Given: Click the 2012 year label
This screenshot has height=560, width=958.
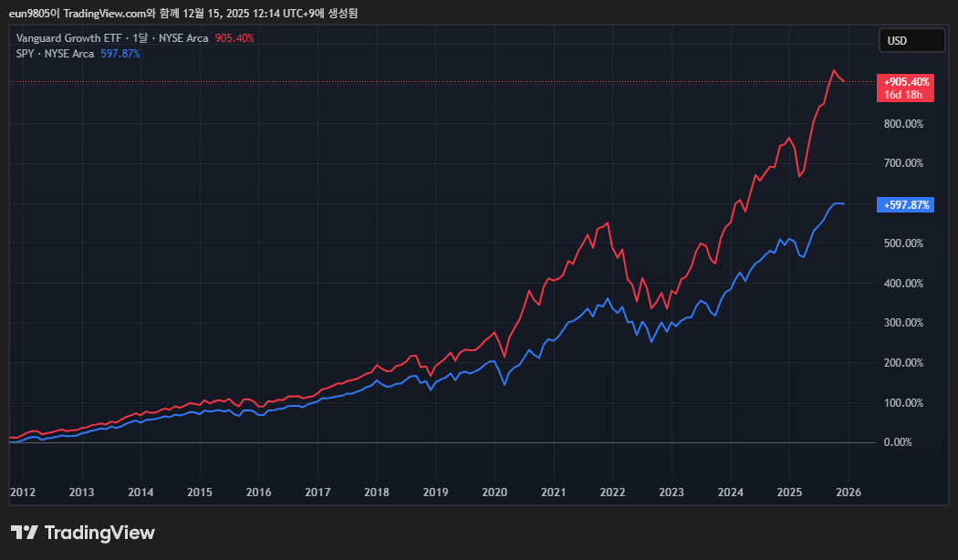Looking at the screenshot, I should 23,493.
